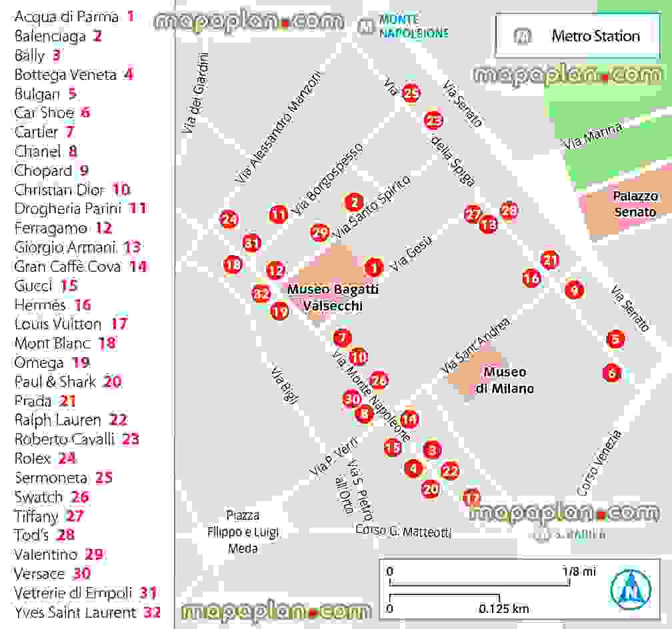Viewport: 672px width, 629px height.
Task: Select map marker 19 for Omega
Action: pos(279,311)
